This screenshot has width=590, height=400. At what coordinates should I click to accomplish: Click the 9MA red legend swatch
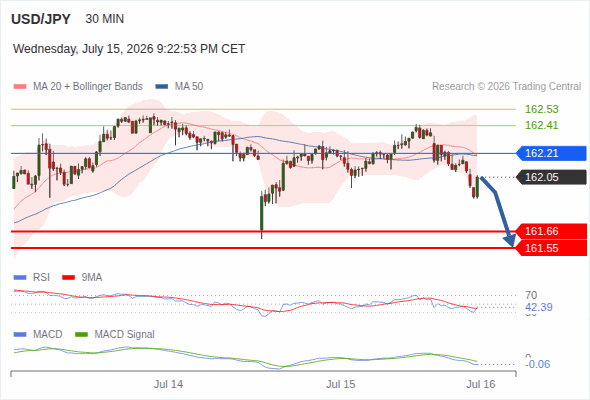click(68, 278)
